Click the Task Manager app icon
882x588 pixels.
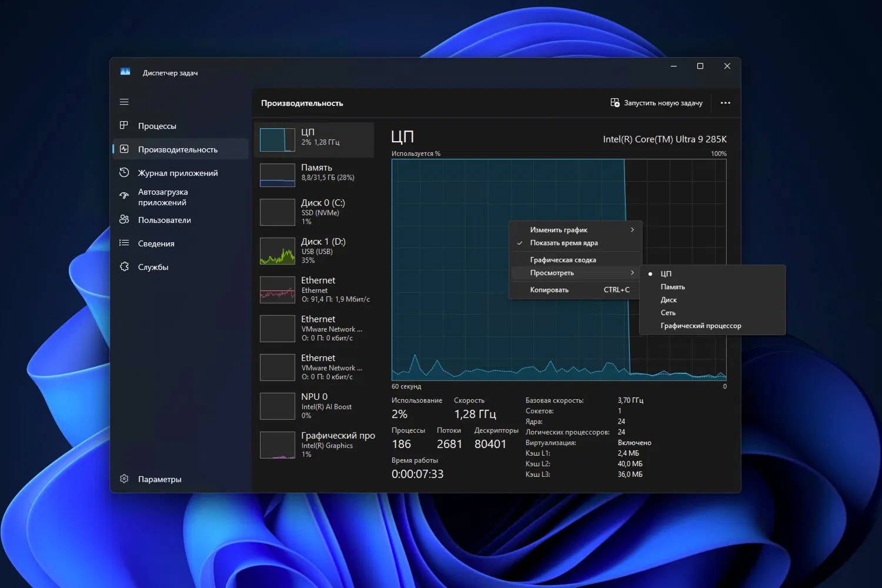click(125, 72)
